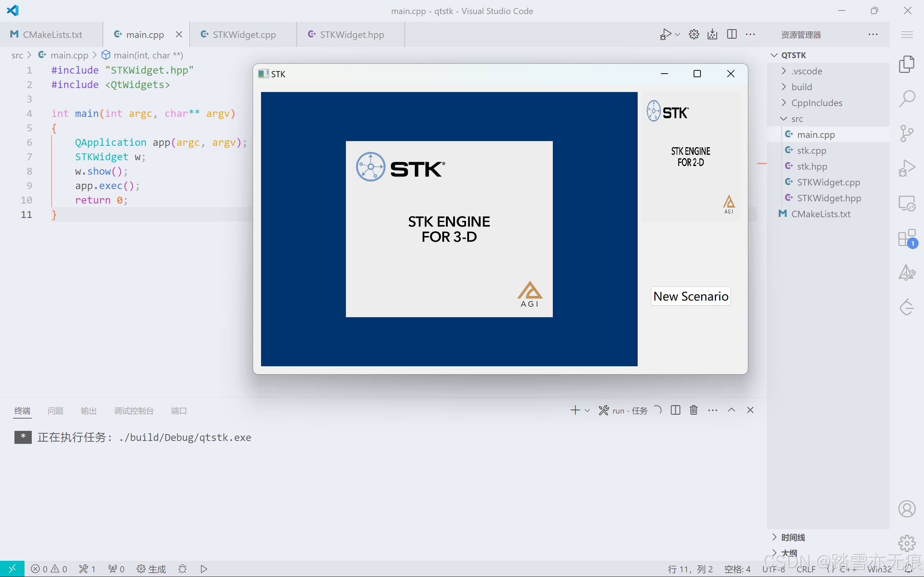Click the remote window indicator in status bar
The image size is (924, 577).
tap(12, 569)
